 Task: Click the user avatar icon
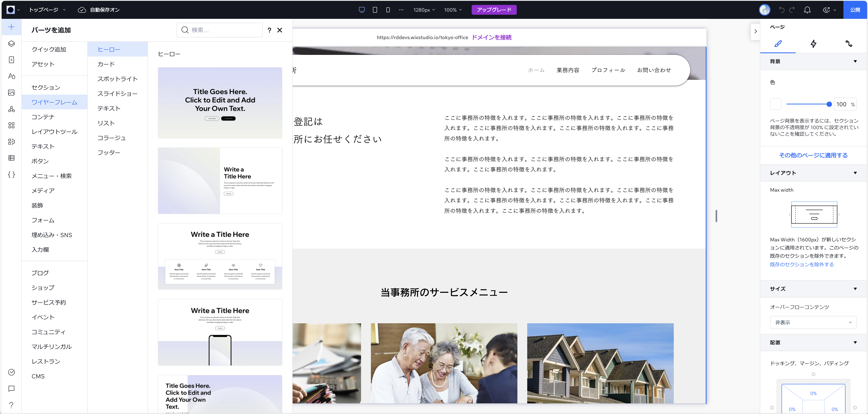coord(765,10)
